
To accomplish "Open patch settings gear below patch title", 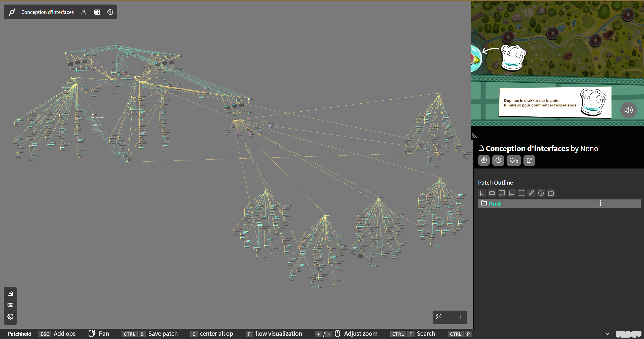I will pyautogui.click(x=484, y=160).
